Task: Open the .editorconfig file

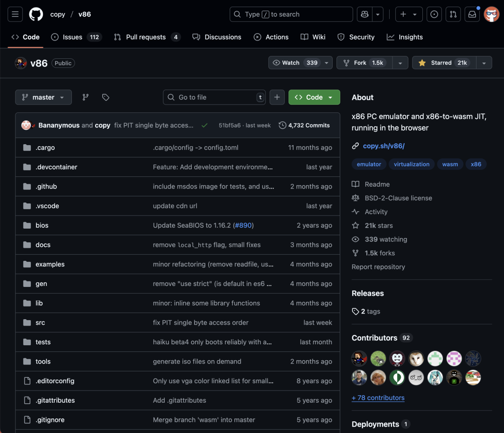Action: tap(55, 381)
